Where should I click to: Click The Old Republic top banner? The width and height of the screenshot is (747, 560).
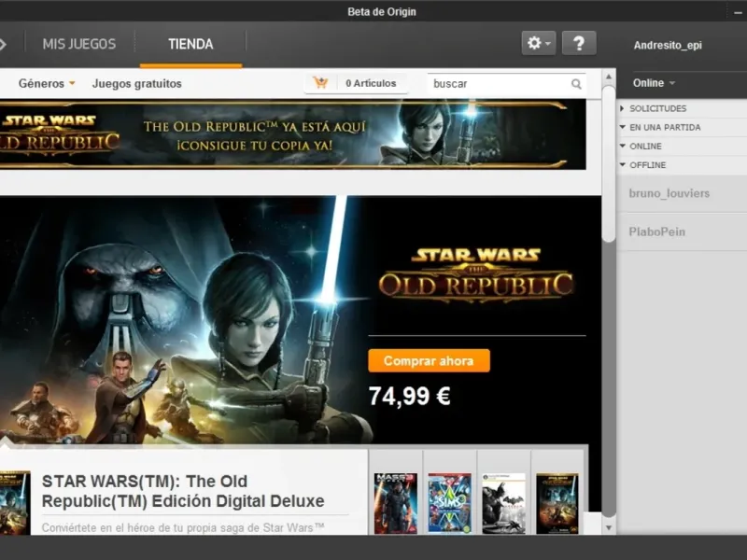293,134
